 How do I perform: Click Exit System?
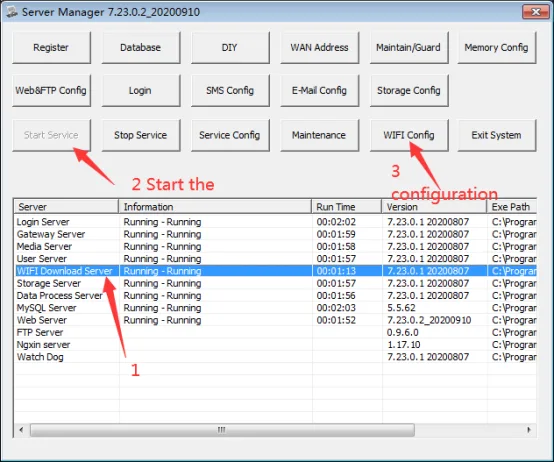[496, 135]
